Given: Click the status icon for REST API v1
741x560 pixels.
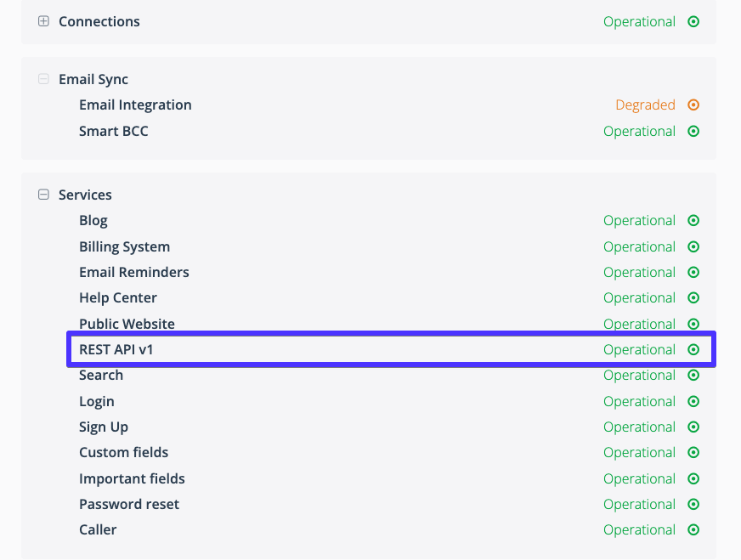Looking at the screenshot, I should point(693,349).
